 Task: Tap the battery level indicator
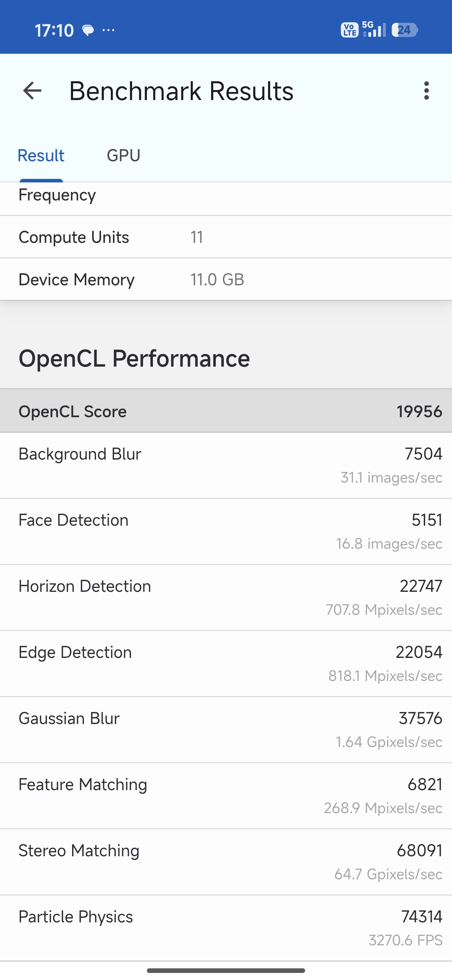point(404,30)
